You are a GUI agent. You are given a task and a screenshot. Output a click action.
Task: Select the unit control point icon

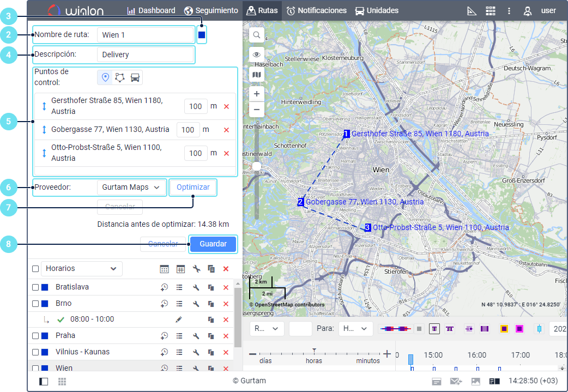click(135, 77)
